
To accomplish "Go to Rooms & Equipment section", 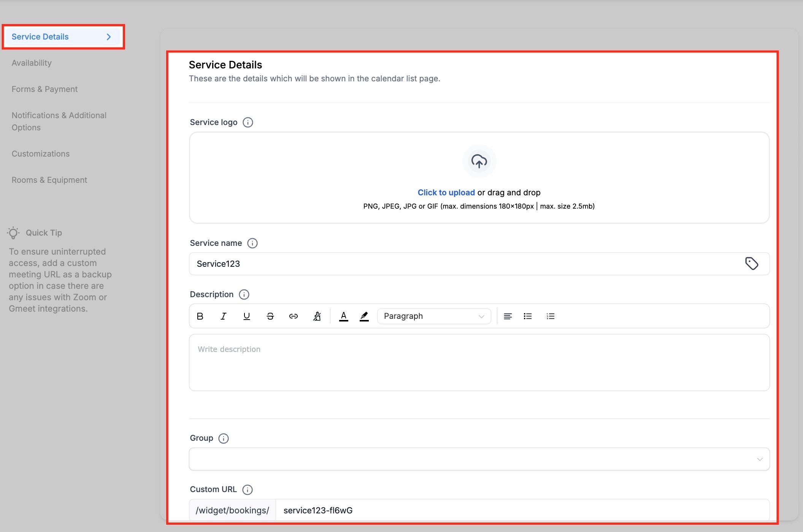I will tap(49, 180).
